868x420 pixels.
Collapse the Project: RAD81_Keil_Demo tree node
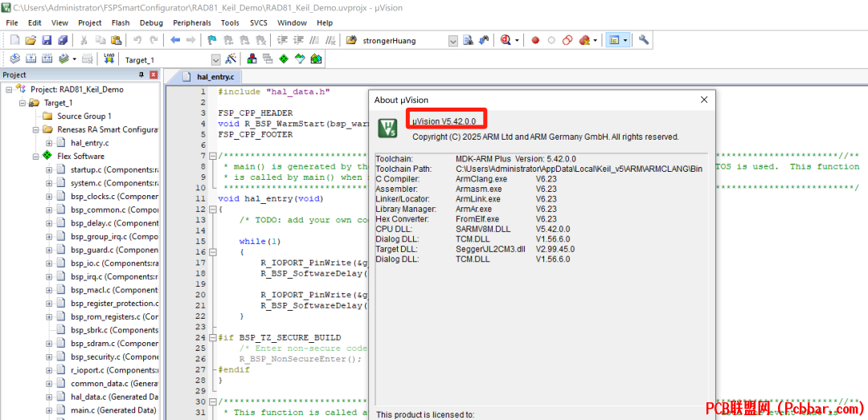[x=9, y=89]
